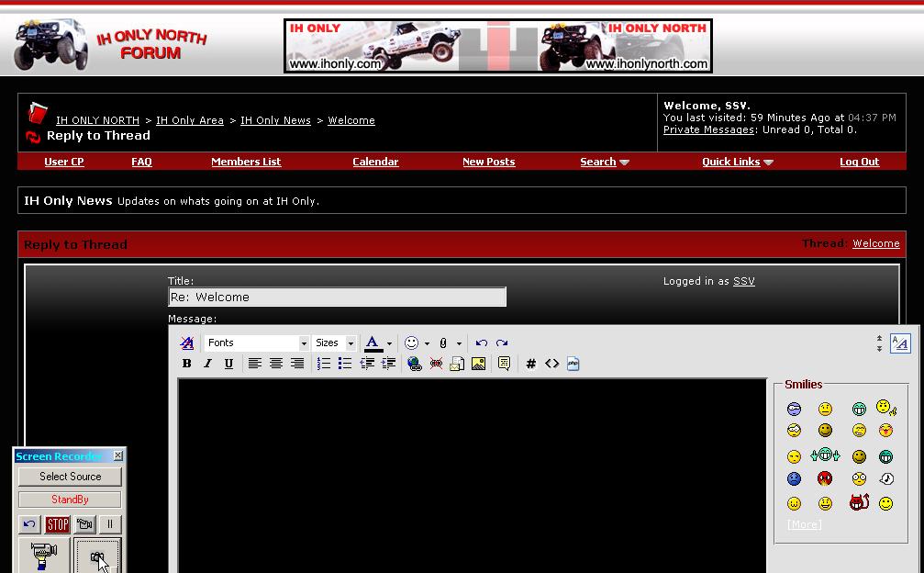
Task: Wrap selection in HTML tags icon
Action: pos(551,364)
